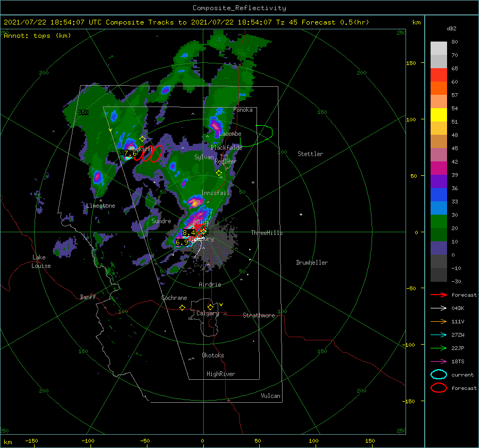479x448 pixels.
Task: Click the Composite_Reflectivity title
Action: coord(239,8)
